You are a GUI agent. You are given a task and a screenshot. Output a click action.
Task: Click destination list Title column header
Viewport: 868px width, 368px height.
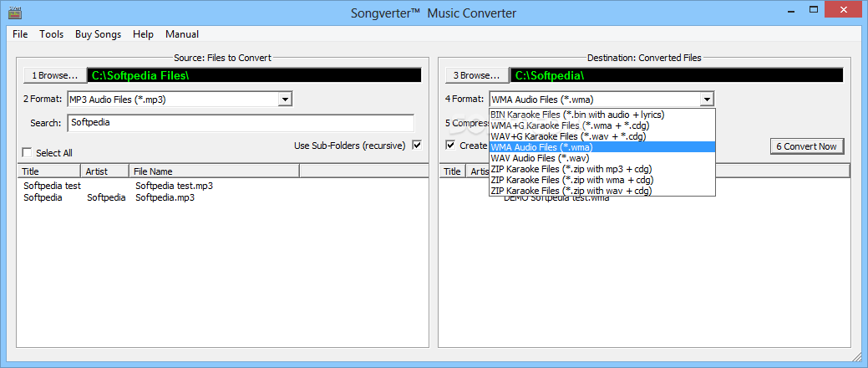point(452,171)
